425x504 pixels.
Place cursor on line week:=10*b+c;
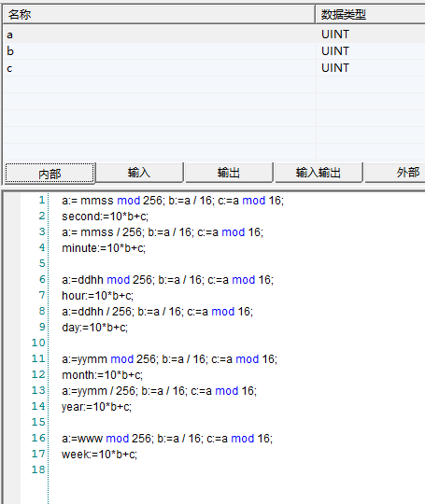click(x=99, y=455)
